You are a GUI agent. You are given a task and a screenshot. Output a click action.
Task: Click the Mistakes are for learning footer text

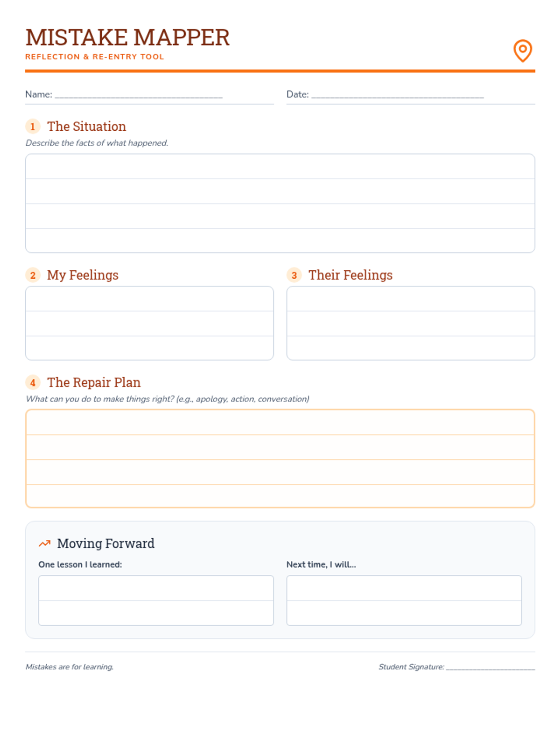pos(70,667)
